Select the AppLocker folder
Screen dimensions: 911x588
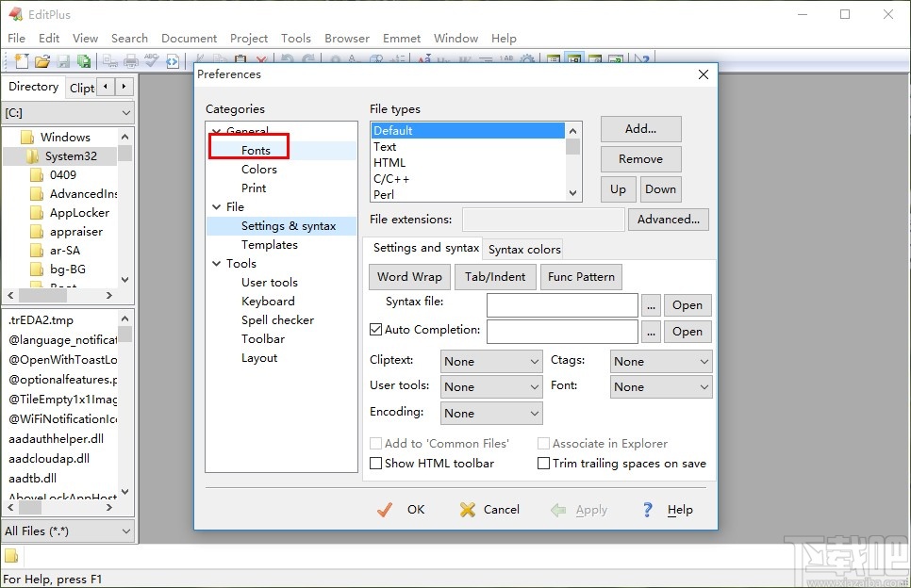79,213
